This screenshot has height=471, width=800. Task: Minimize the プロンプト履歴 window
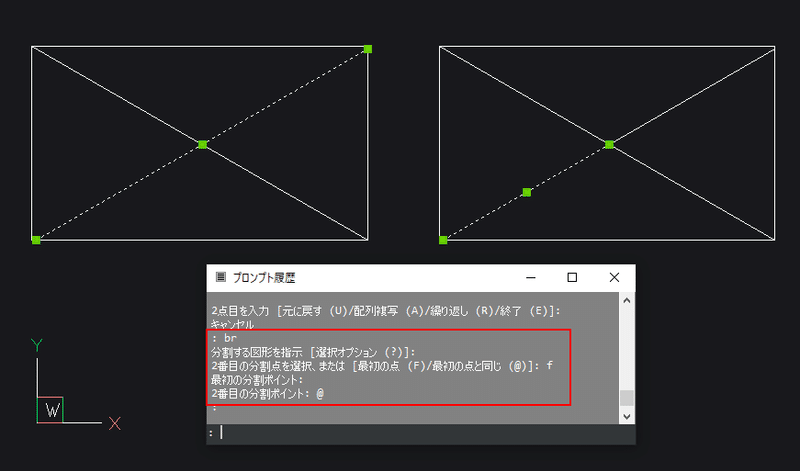[531, 278]
